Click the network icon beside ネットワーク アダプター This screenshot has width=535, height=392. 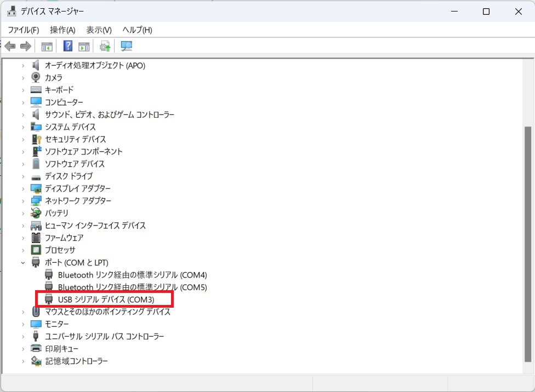pyautogui.click(x=36, y=201)
